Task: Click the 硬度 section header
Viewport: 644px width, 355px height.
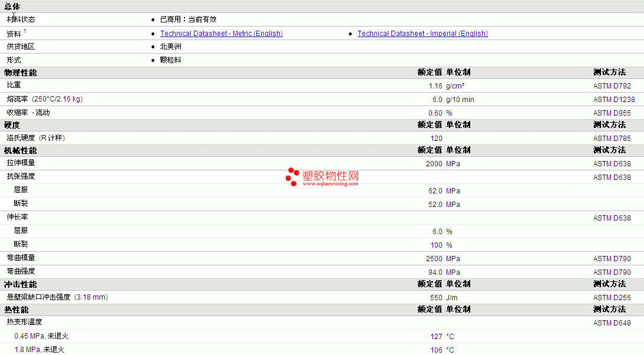Action: [12, 125]
